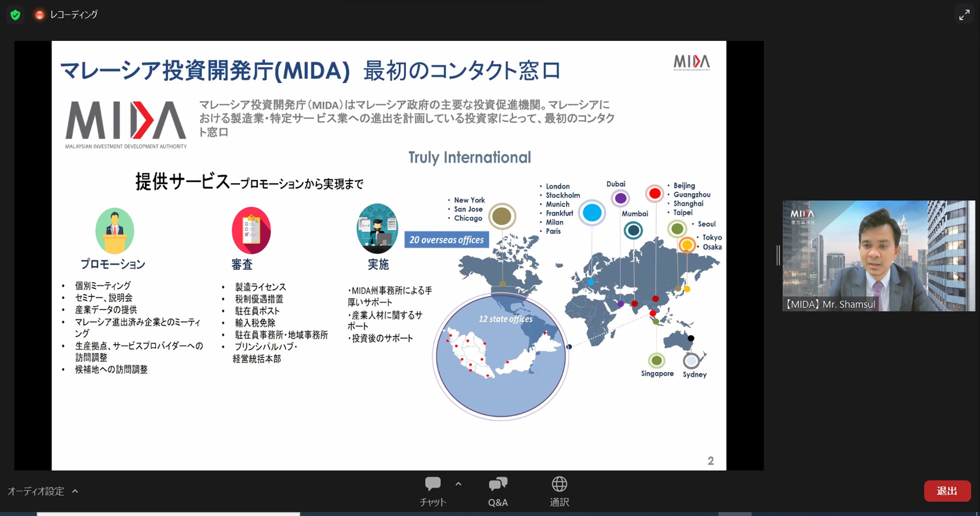This screenshot has height=516, width=980.
Task: Click the 【MIDA】Mr. Shamsul name label
Action: [830, 304]
